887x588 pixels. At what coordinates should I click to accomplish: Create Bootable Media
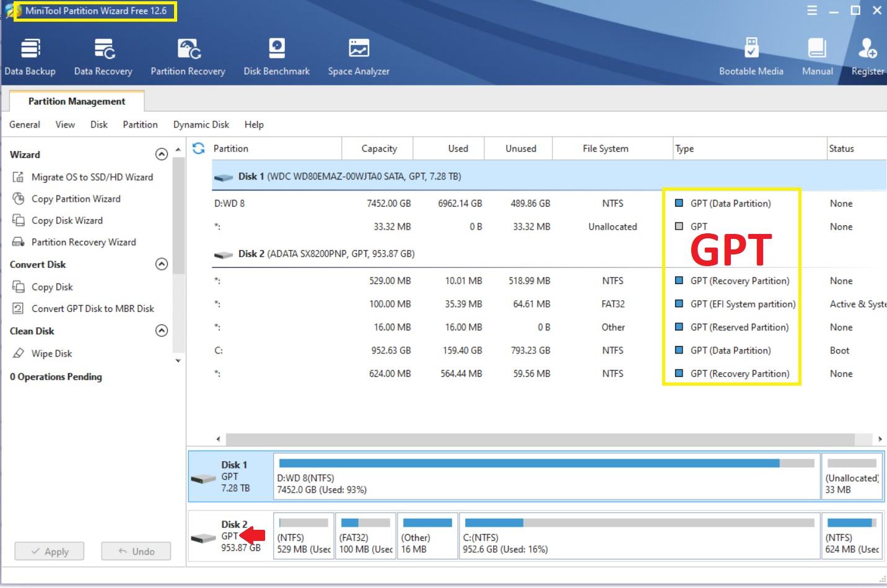point(751,57)
